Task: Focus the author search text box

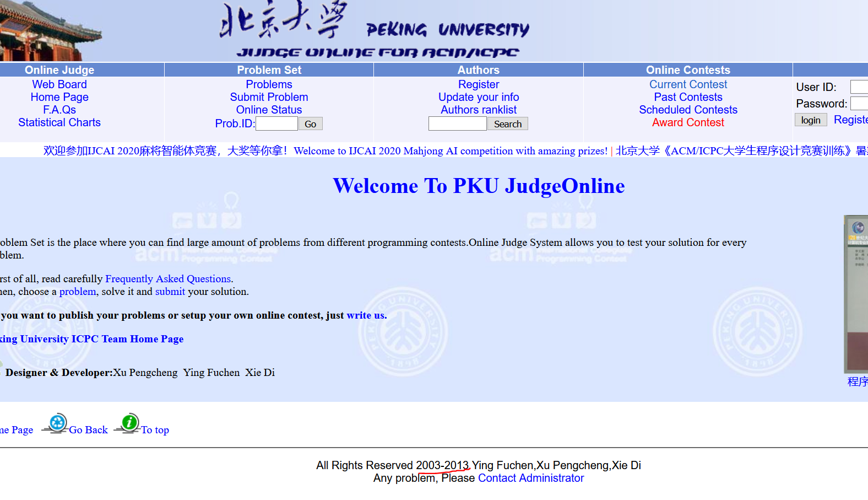Action: (458, 124)
